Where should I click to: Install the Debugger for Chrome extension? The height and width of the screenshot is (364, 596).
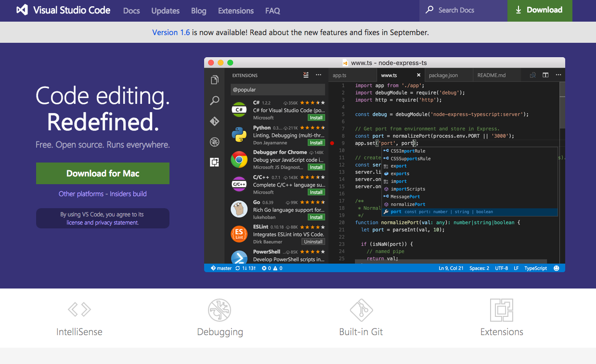pos(316,167)
